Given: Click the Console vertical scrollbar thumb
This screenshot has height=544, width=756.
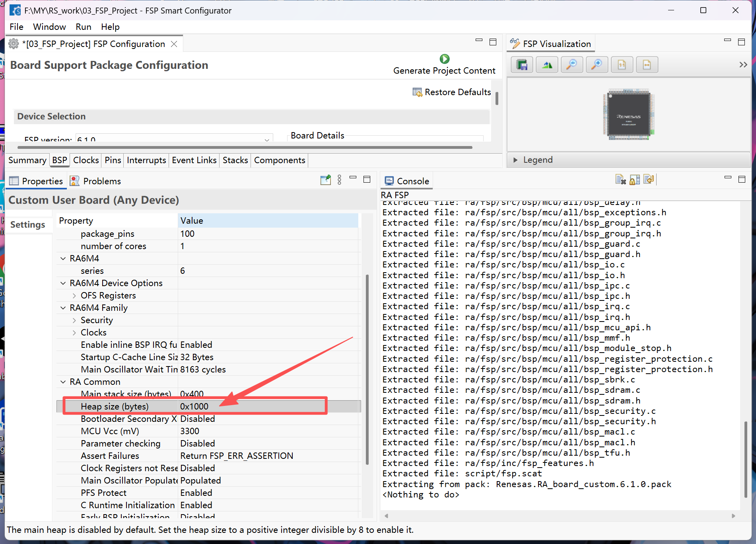Looking at the screenshot, I should coord(745,459).
